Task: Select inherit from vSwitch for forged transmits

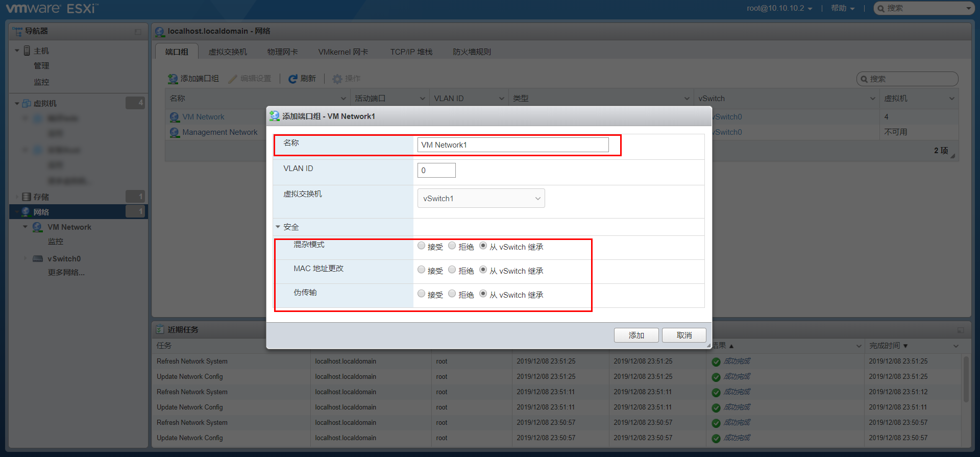Action: (483, 294)
